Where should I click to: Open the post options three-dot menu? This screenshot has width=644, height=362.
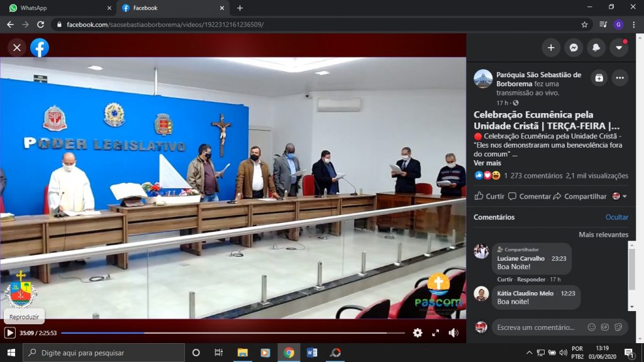point(619,78)
